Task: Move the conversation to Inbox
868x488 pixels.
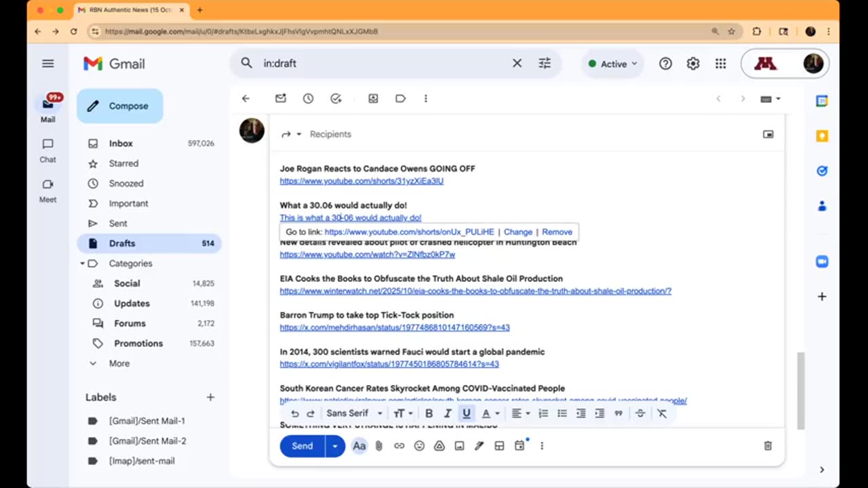Action: pyautogui.click(x=373, y=98)
